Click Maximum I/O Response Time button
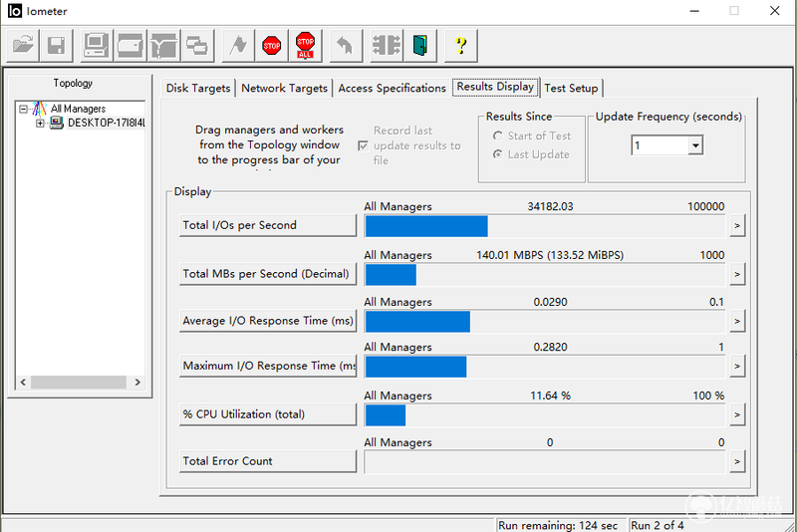 [268, 366]
